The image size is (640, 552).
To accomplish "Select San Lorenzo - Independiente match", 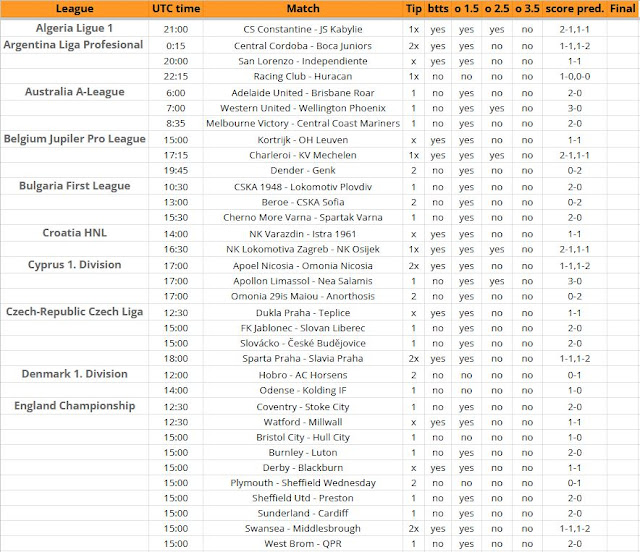I will [x=303, y=61].
